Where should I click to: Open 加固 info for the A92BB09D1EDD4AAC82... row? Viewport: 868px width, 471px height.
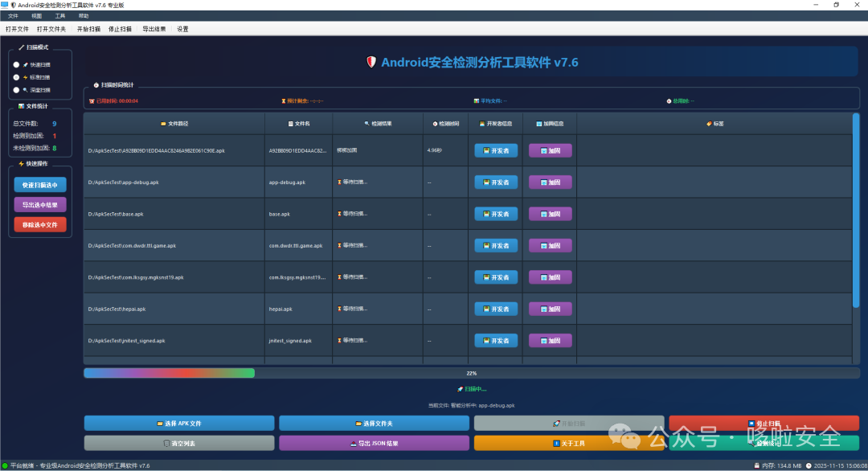click(x=551, y=150)
